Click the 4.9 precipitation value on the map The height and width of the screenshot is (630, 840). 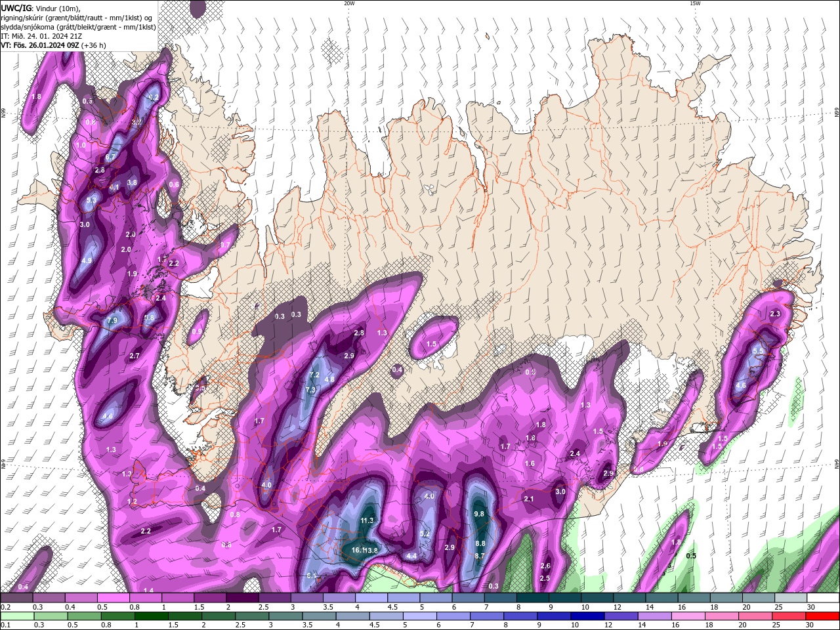[x=87, y=261]
